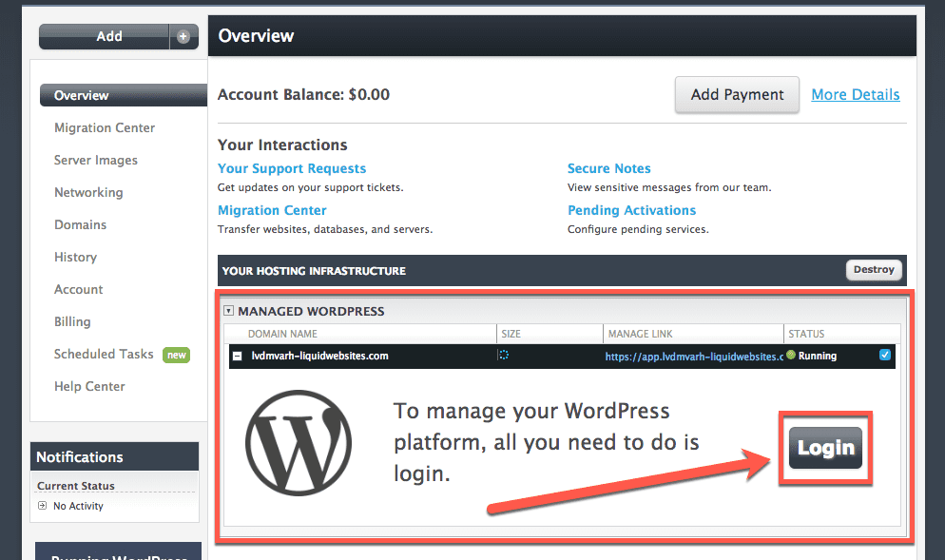The height and width of the screenshot is (560, 945).
Task: Click the WordPress Login button
Action: tap(825, 448)
